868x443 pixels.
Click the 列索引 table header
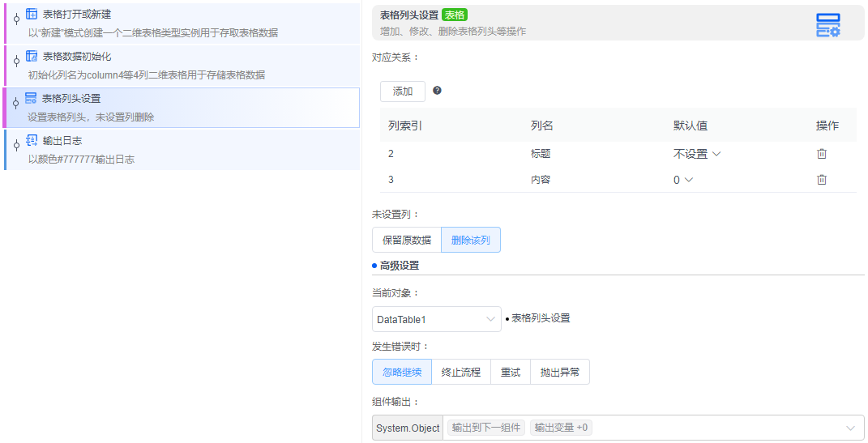click(404, 126)
